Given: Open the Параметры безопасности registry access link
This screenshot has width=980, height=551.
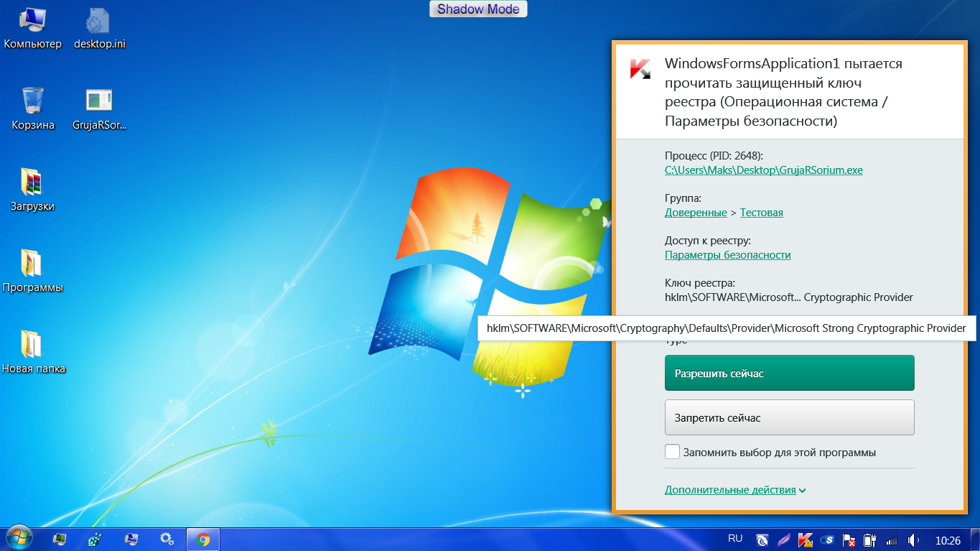Looking at the screenshot, I should pos(728,255).
